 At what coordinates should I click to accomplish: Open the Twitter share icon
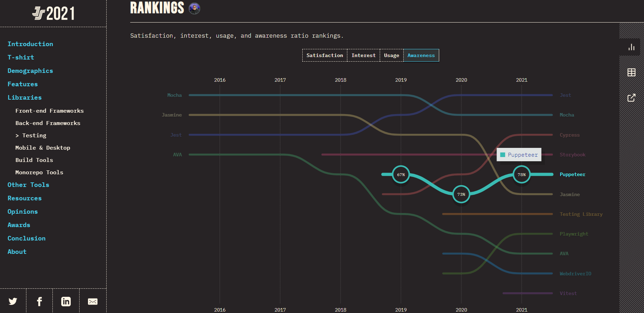coord(13,301)
